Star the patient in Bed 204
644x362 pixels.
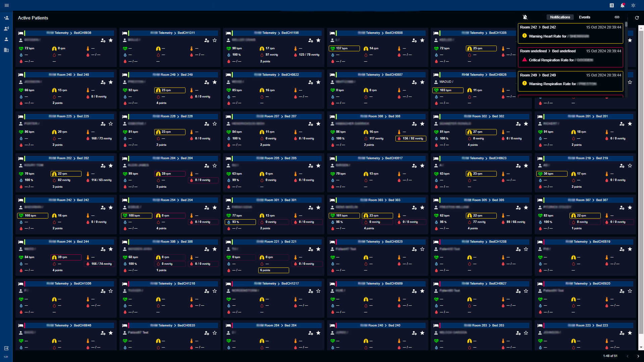click(x=215, y=166)
